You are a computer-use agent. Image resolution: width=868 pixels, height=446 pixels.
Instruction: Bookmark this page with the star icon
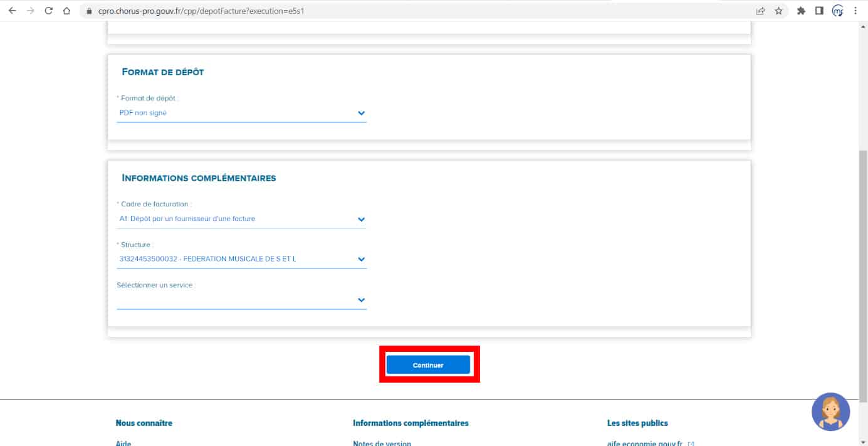point(778,11)
